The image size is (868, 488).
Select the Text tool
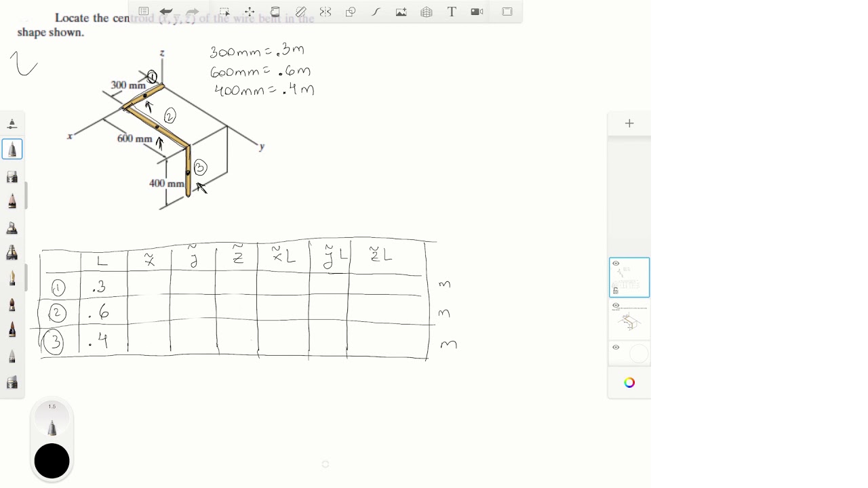(452, 12)
